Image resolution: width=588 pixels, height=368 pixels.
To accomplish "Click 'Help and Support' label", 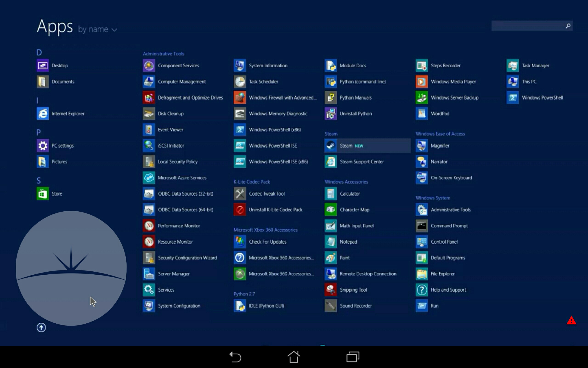I will pyautogui.click(x=448, y=290).
